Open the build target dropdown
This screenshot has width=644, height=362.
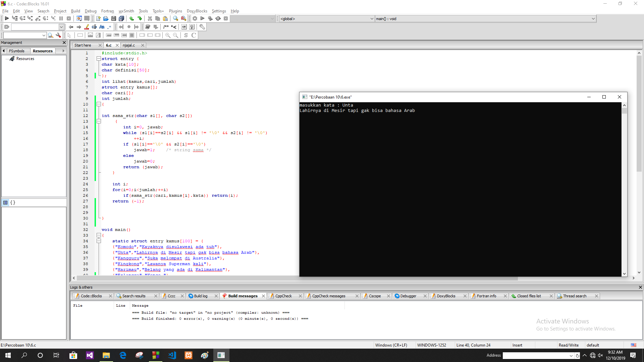252,19
